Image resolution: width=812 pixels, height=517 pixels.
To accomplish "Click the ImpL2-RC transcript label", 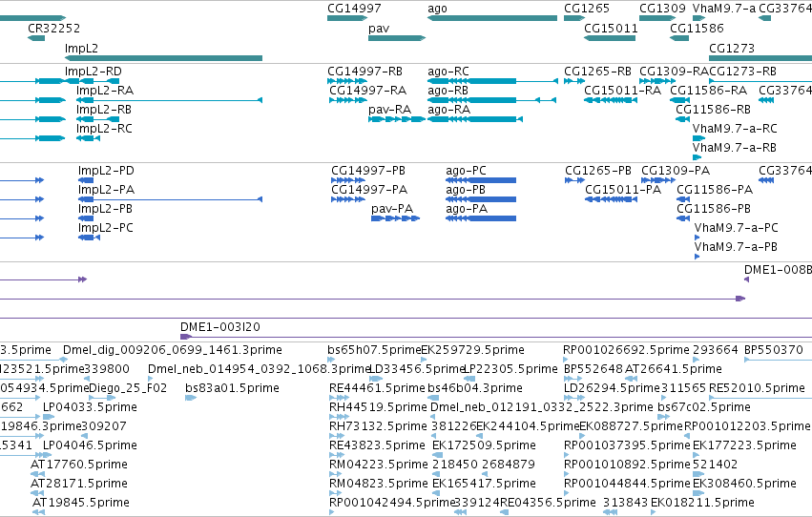I will (x=104, y=129).
